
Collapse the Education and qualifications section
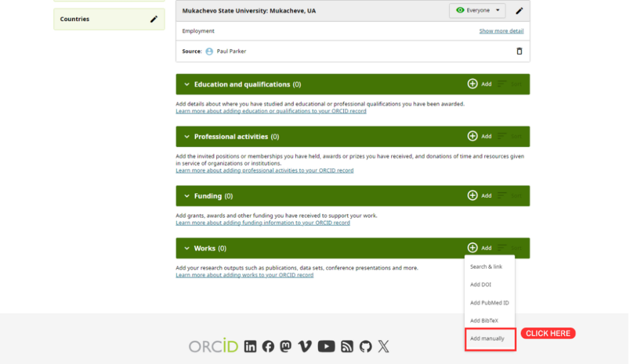pos(187,85)
